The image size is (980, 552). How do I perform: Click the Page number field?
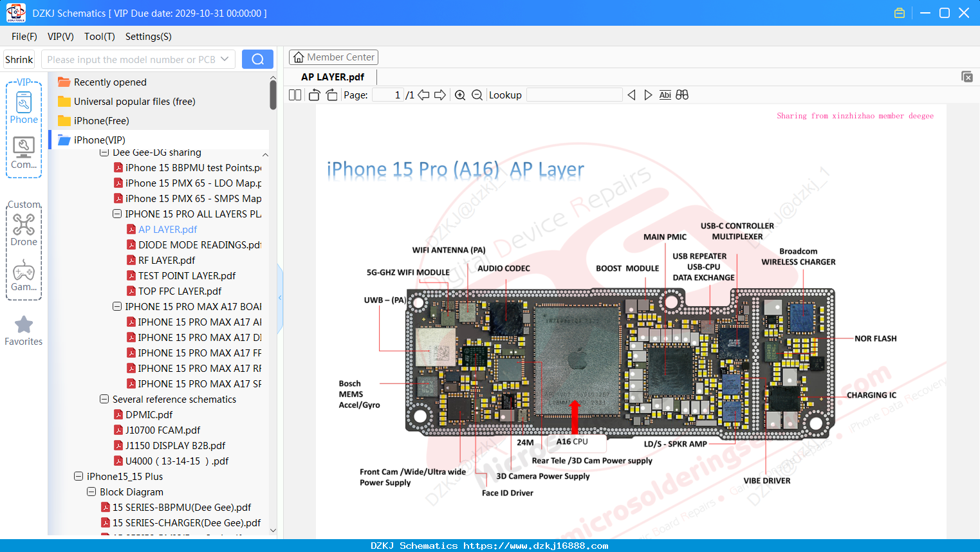click(x=388, y=95)
